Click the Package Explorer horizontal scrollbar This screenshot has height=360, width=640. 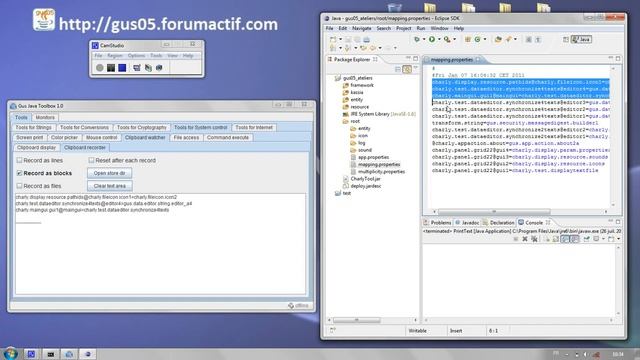(x=356, y=320)
